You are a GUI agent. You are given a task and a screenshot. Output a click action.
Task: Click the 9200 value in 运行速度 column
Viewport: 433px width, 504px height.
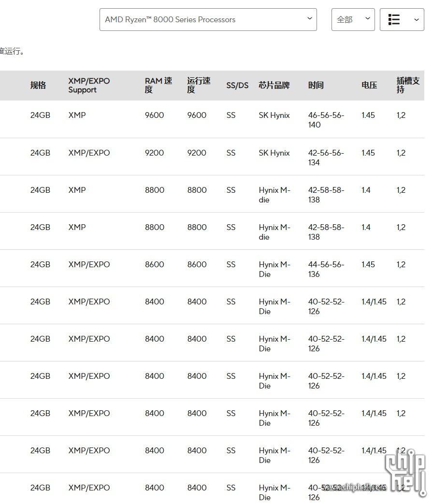pyautogui.click(x=197, y=153)
